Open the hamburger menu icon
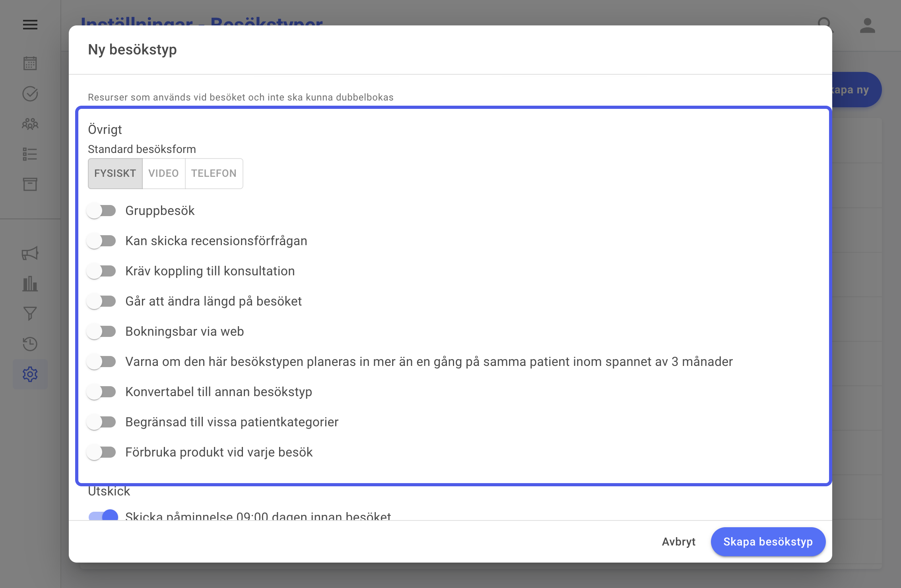Screen dimensions: 901x588 [x=30, y=25]
